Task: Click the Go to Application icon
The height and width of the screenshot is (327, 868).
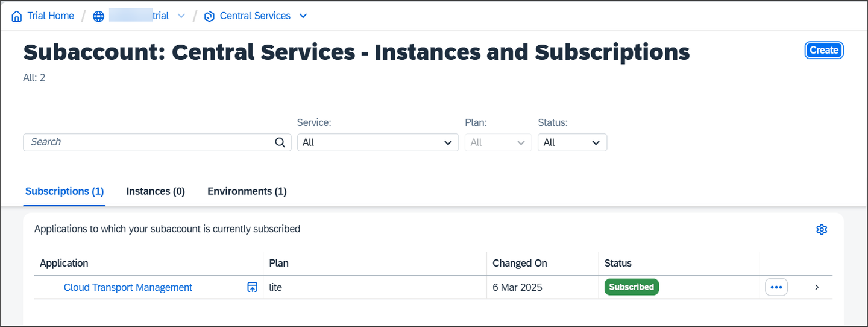Action: [253, 287]
